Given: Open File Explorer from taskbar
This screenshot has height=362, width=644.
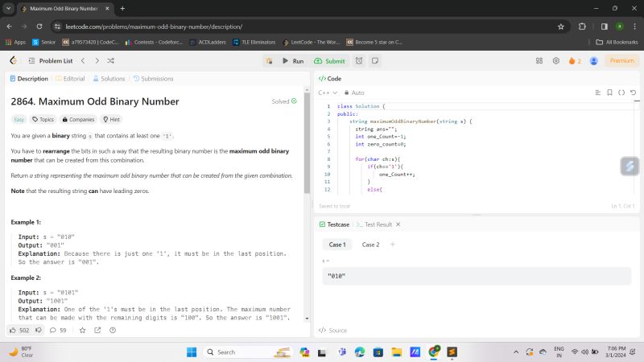Looking at the screenshot, I should [x=396, y=352].
